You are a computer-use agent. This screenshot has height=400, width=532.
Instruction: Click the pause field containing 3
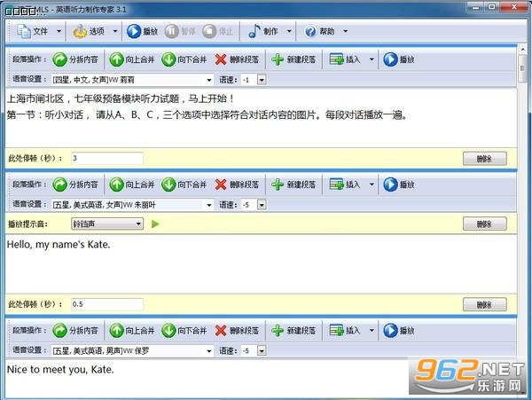107,158
